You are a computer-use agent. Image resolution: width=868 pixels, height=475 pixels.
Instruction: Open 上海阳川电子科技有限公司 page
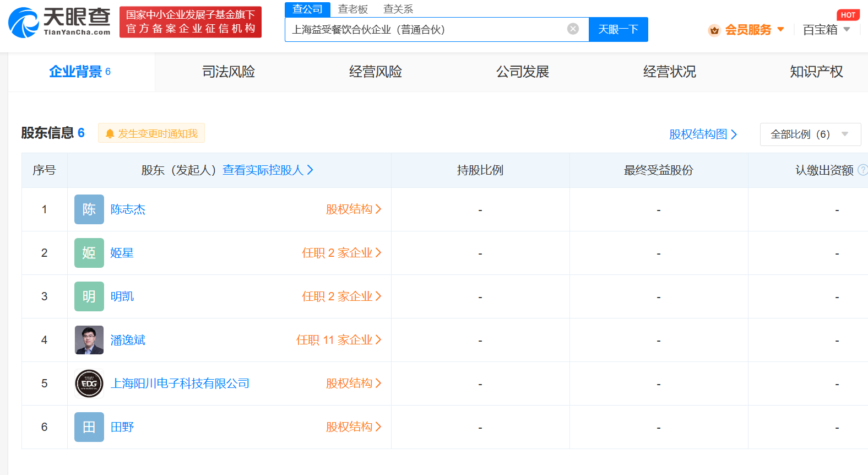pyautogui.click(x=180, y=384)
